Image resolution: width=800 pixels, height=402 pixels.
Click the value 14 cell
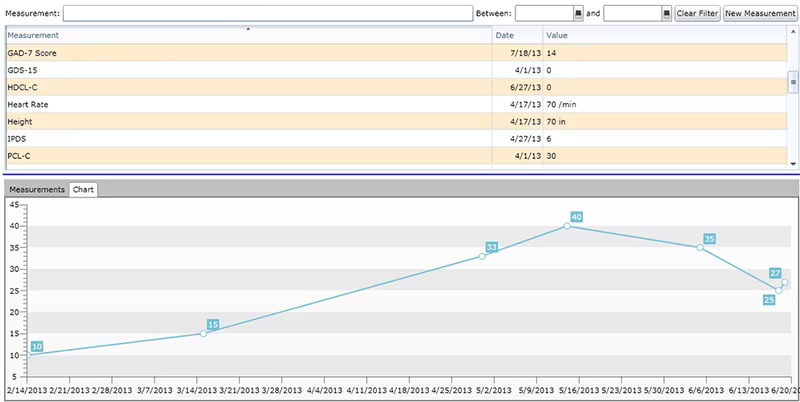coord(665,53)
